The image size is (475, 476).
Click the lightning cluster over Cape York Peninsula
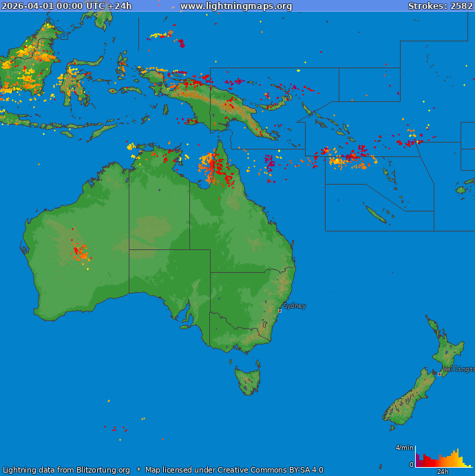(215, 167)
